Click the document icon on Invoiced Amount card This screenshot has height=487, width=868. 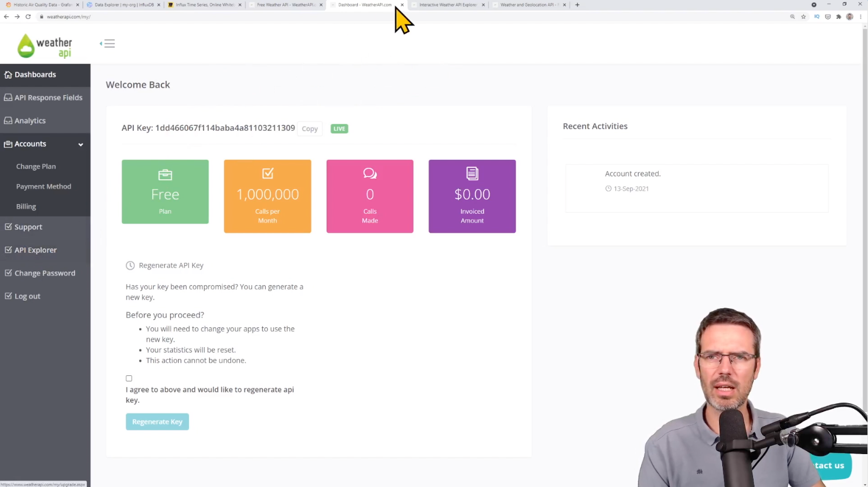click(472, 173)
